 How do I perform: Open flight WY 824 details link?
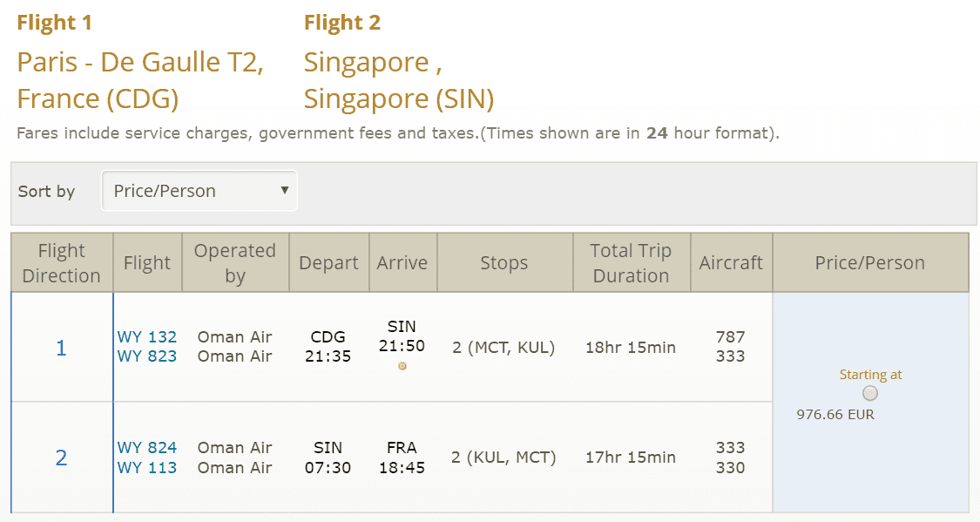(147, 448)
